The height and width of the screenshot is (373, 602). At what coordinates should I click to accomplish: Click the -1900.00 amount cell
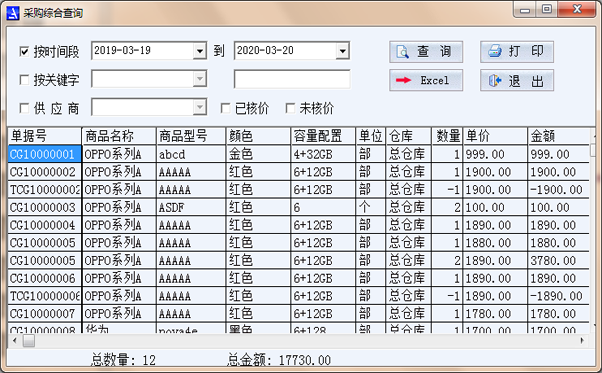[559, 190]
